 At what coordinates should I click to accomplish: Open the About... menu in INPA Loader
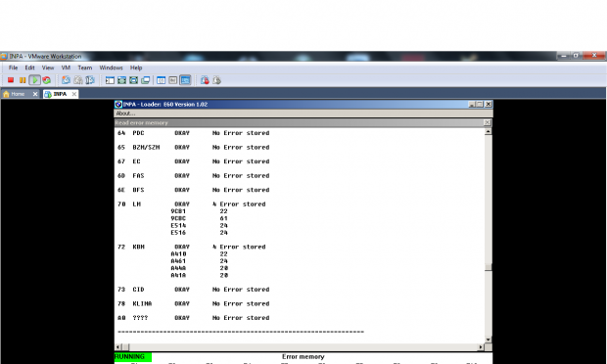[125, 114]
